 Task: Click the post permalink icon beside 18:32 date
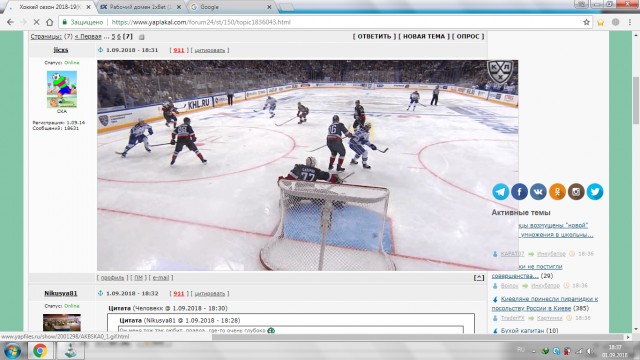point(100,293)
